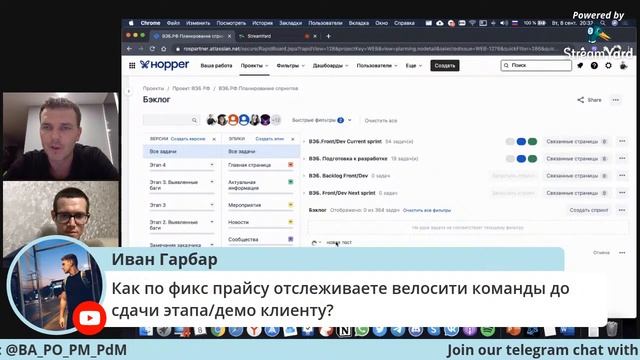Screen dimensions: 640x360
Task: Open the page more-options menu beside Share
Action: click(616, 100)
